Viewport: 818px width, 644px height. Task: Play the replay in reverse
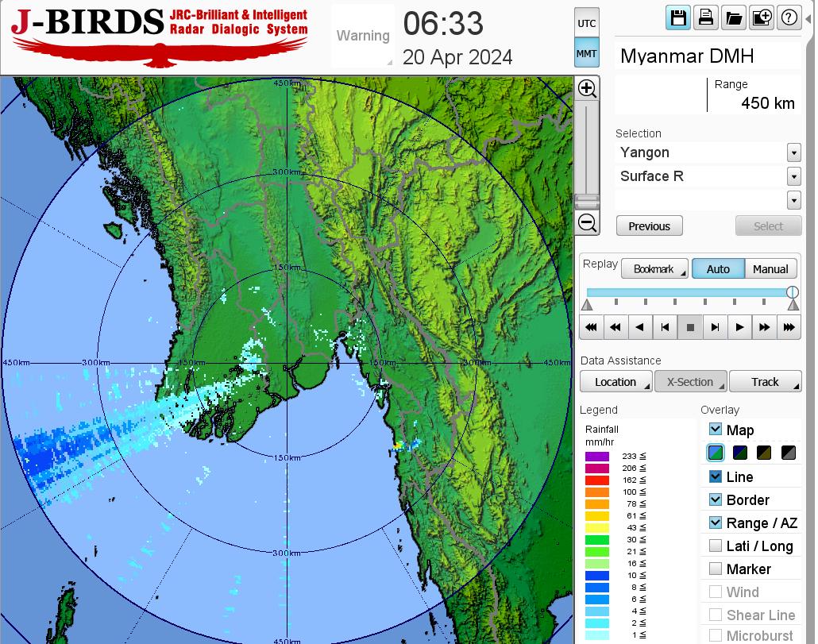click(640, 327)
